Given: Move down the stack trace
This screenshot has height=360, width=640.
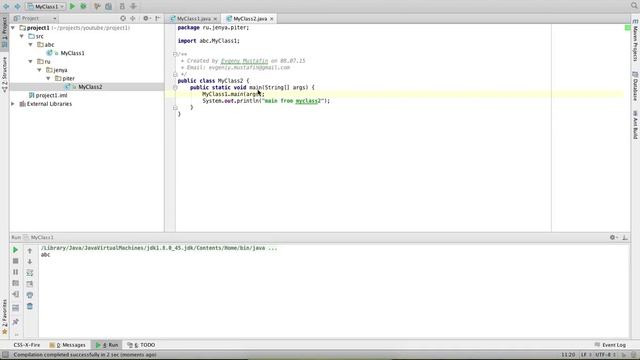Looking at the screenshot, I should click(30, 262).
